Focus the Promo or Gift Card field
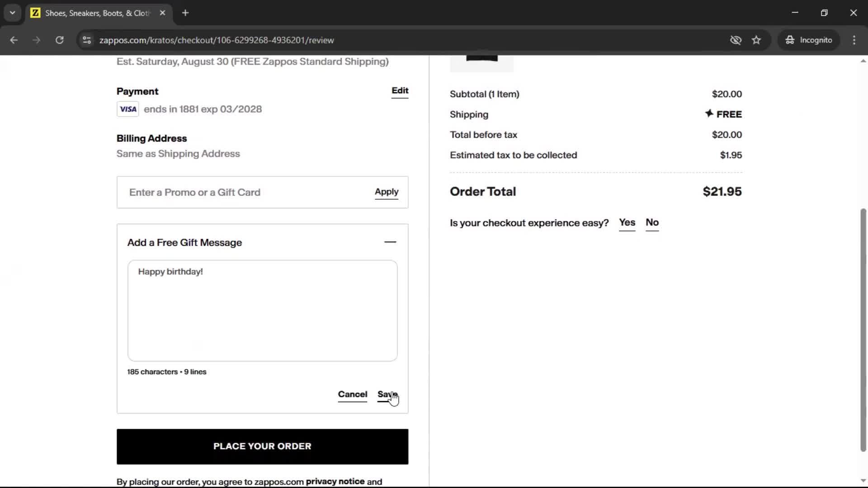Image resolution: width=868 pixels, height=488 pixels. pos(246,192)
